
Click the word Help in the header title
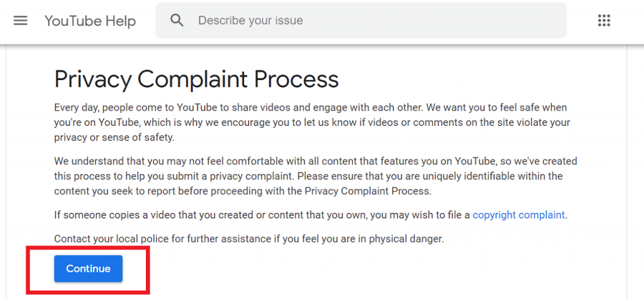click(x=120, y=21)
